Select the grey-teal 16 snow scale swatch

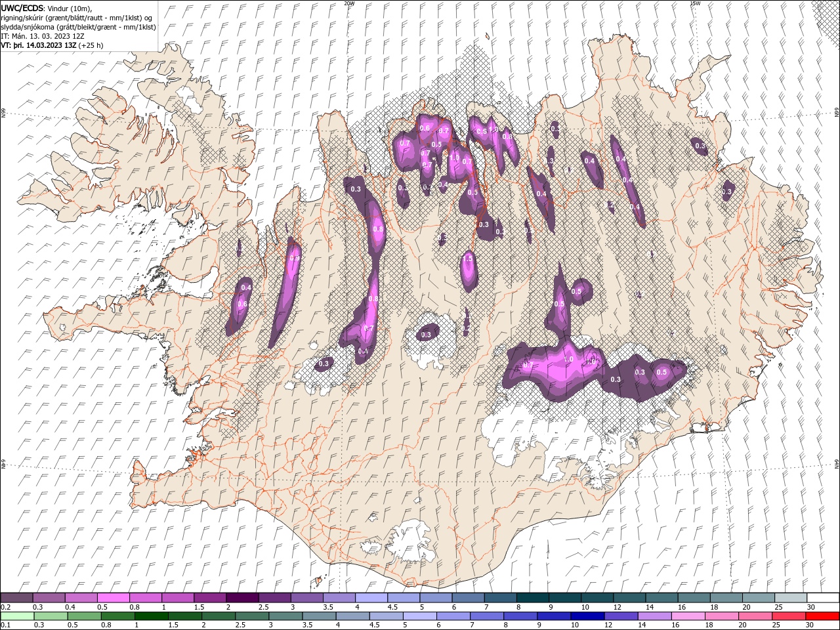pyautogui.click(x=694, y=598)
